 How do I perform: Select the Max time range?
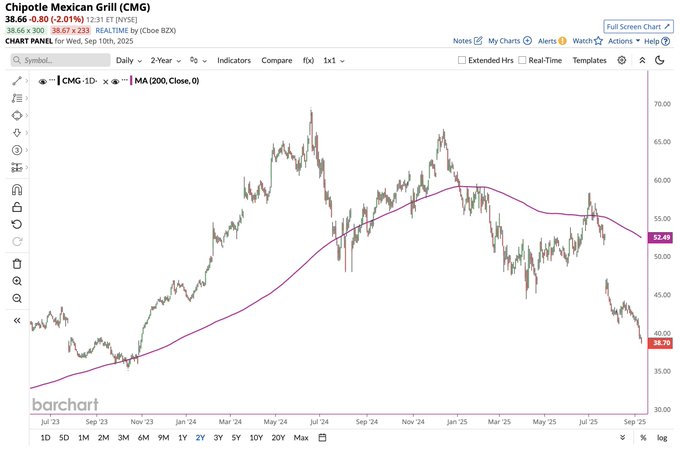[x=301, y=437]
